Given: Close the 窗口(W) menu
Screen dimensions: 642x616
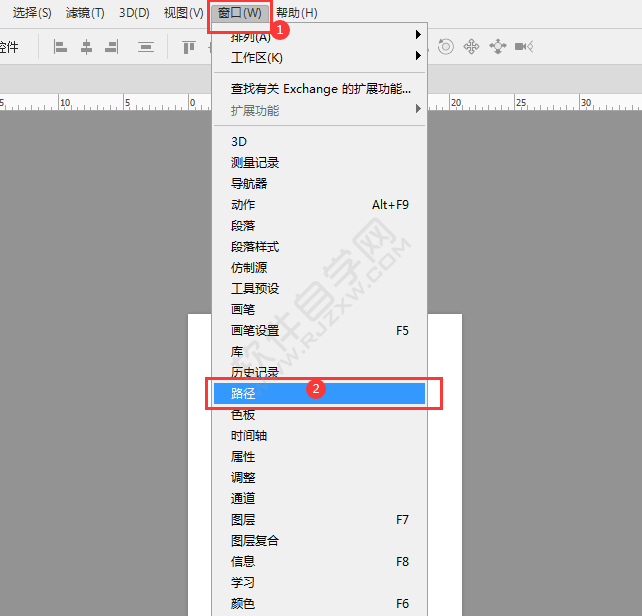Looking at the screenshot, I should coord(240,13).
